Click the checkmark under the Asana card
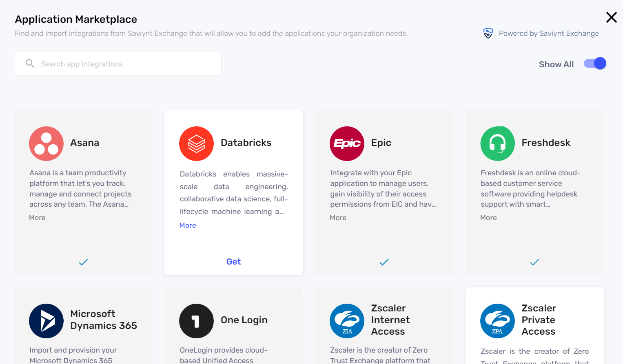 (x=83, y=262)
